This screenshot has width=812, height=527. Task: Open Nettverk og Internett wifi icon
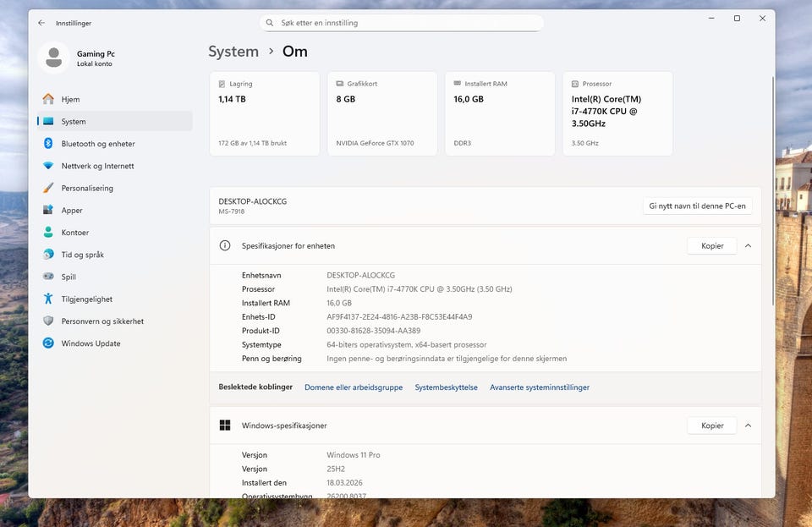point(48,166)
